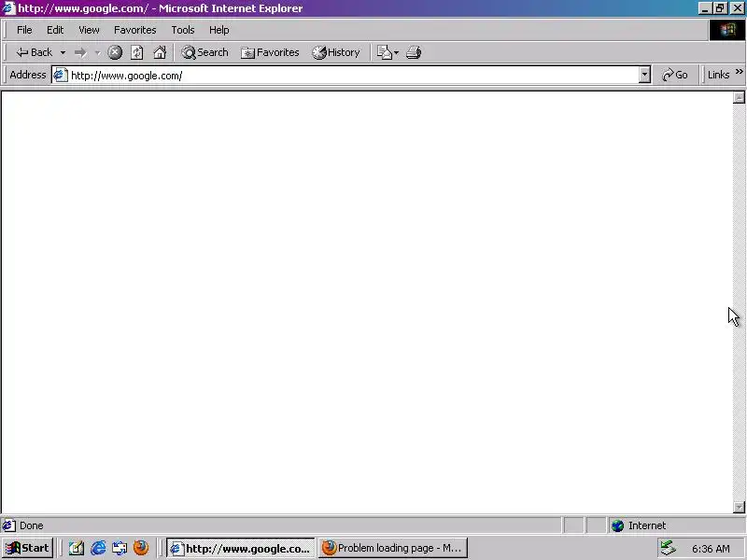Click the status bar page icon
Image resolution: width=747 pixels, height=560 pixels.
(x=8, y=525)
